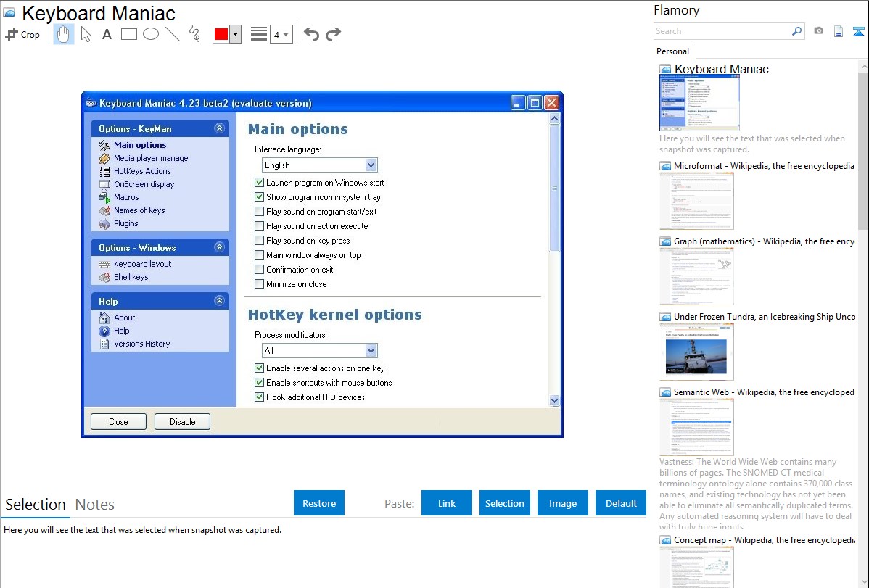Click the Macros icon
Viewport: 869px width, 588px height.
click(x=104, y=197)
